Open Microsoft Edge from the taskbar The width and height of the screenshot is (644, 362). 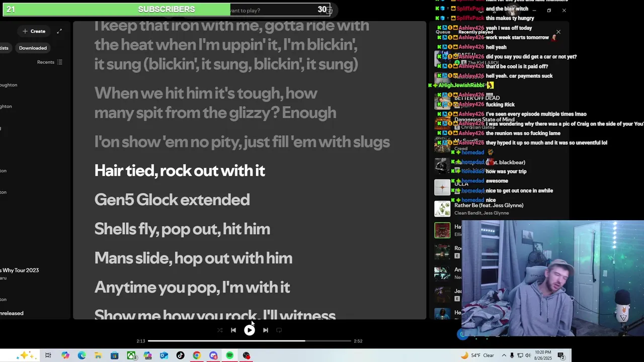tap(82, 355)
